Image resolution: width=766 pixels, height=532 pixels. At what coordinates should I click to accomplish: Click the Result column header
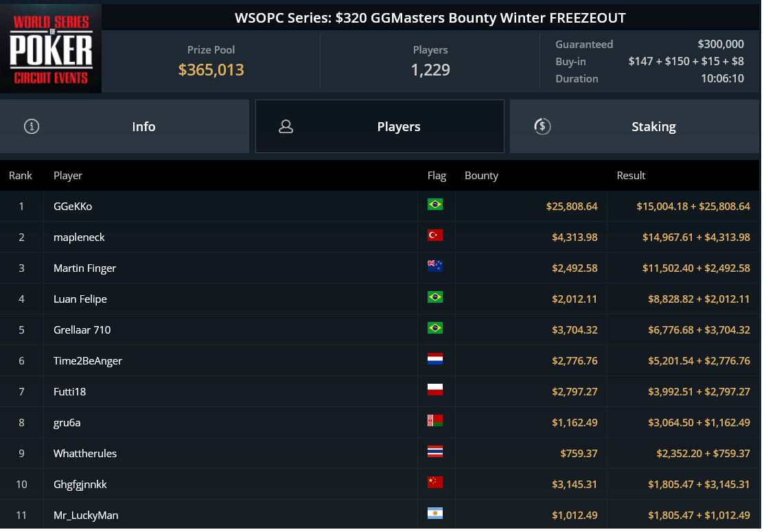point(631,175)
